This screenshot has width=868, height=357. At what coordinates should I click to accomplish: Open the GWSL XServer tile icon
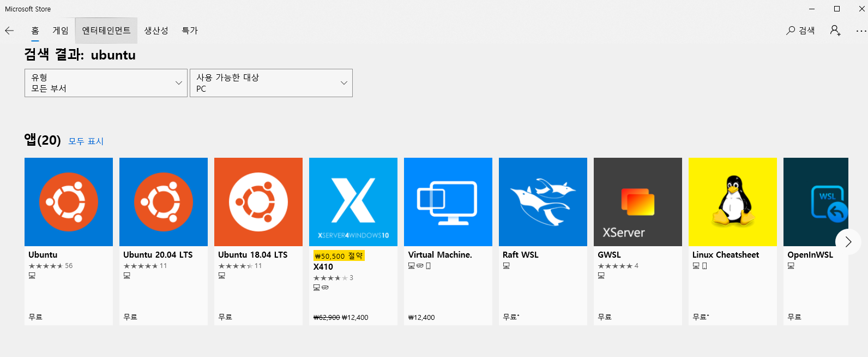coord(638,202)
